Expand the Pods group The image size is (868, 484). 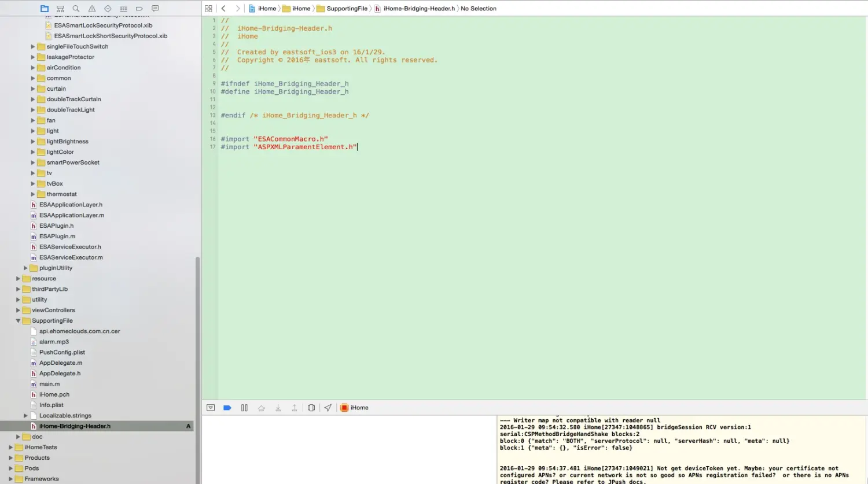tap(10, 468)
